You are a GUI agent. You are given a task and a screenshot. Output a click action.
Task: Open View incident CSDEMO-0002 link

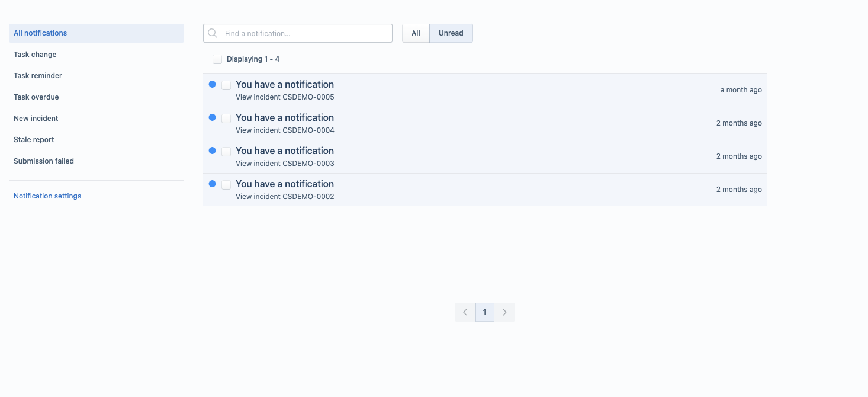(285, 197)
